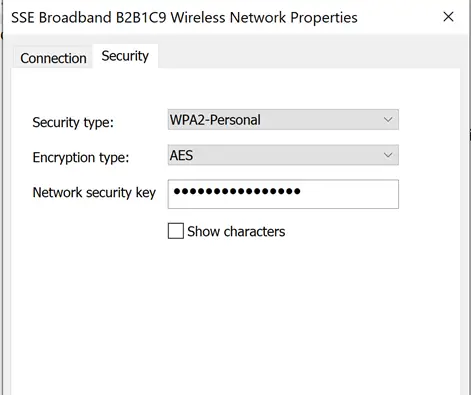Viewport: 471px width, 395px height.
Task: Select the Security tab
Action: pyautogui.click(x=125, y=56)
